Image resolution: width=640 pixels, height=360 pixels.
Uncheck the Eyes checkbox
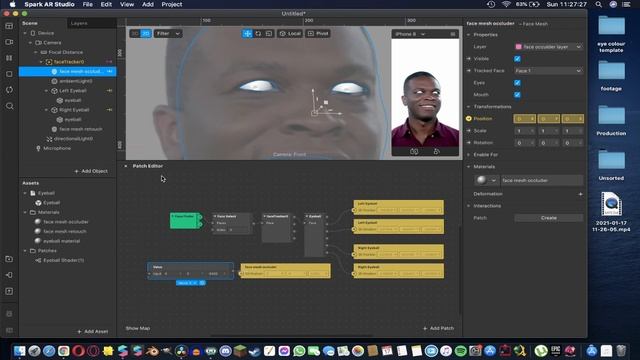coord(517,83)
